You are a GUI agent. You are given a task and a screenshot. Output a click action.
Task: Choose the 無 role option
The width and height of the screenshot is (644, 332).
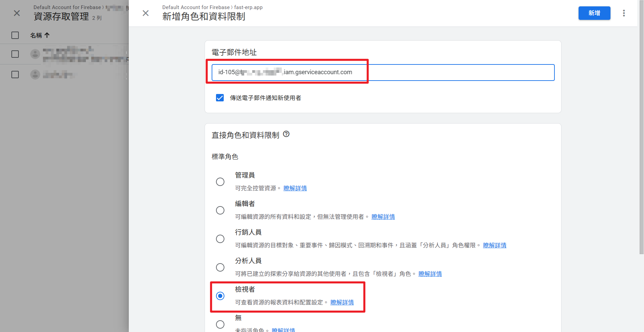point(220,324)
